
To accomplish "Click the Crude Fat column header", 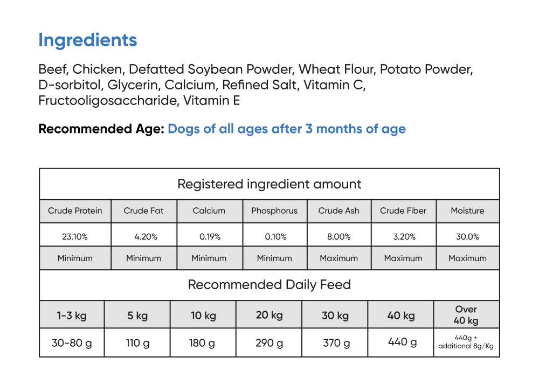I will click(x=143, y=211).
